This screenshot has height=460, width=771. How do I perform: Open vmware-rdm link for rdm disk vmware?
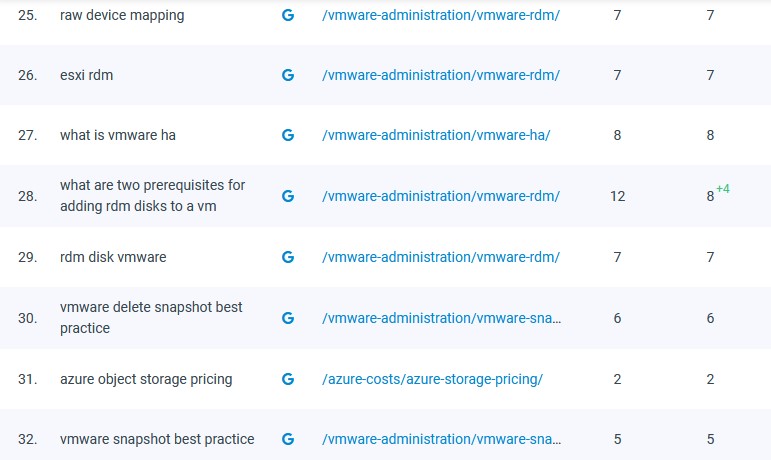440,257
